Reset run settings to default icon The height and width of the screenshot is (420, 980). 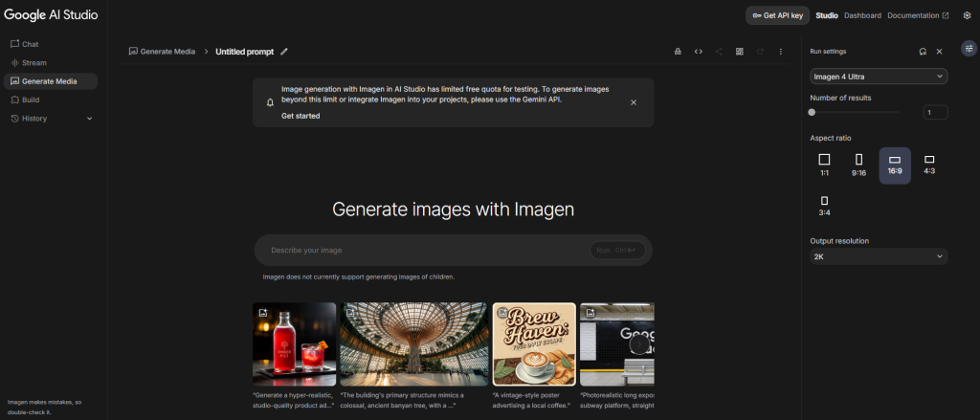point(922,52)
